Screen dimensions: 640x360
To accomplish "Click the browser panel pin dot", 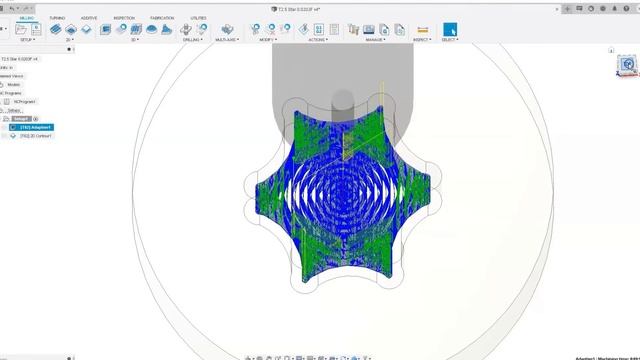I will 69,49.
